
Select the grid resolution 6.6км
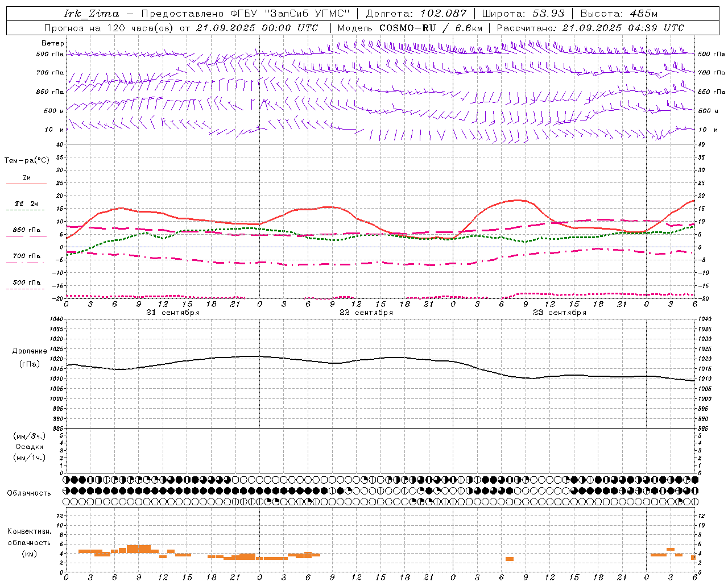pyautogui.click(x=469, y=28)
